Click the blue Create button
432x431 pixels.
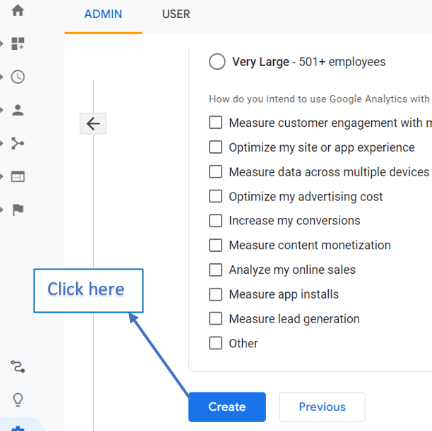(227, 407)
